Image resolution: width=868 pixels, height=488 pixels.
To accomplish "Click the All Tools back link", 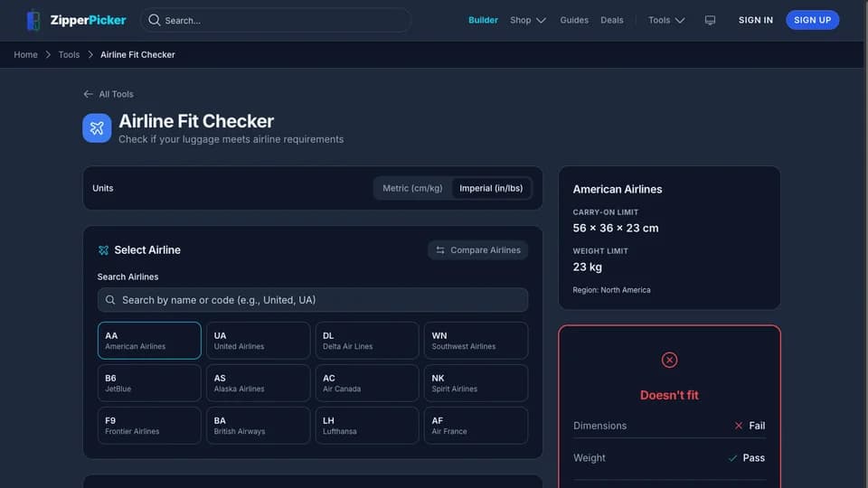I will (x=108, y=94).
